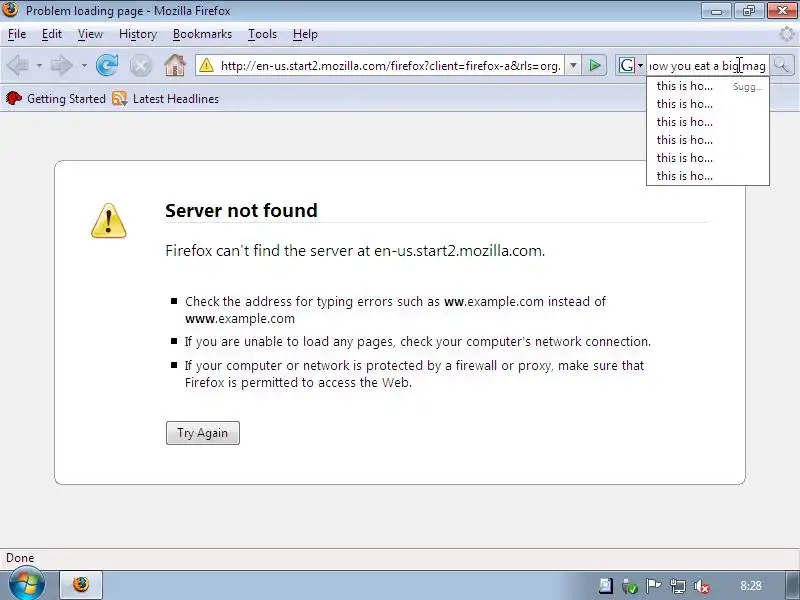Image resolution: width=800 pixels, height=600 pixels.
Task: Click the Getting Started bookmark's red icon
Action: (14, 98)
